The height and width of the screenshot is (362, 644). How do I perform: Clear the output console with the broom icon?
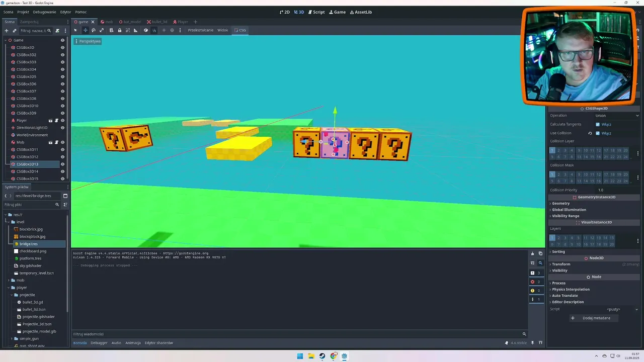click(x=532, y=253)
